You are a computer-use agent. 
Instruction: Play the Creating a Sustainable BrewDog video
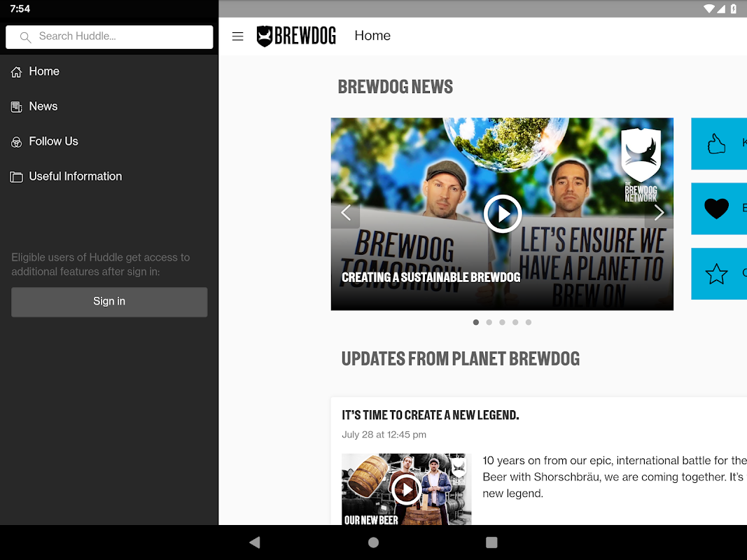[503, 213]
